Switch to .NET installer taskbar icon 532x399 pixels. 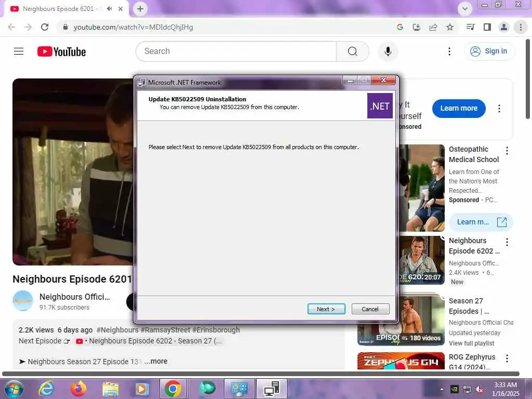[x=271, y=389]
